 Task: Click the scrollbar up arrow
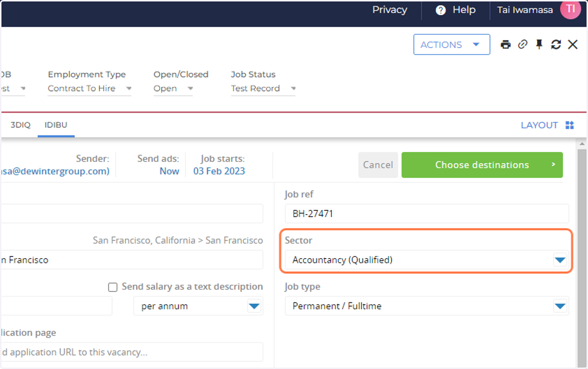click(582, 144)
